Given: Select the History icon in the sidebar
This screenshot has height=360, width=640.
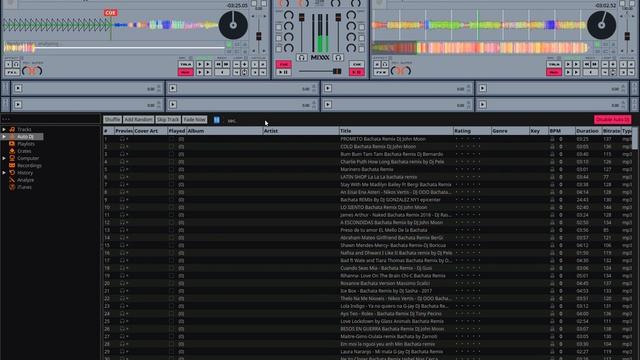Looking at the screenshot, I should 12,173.
